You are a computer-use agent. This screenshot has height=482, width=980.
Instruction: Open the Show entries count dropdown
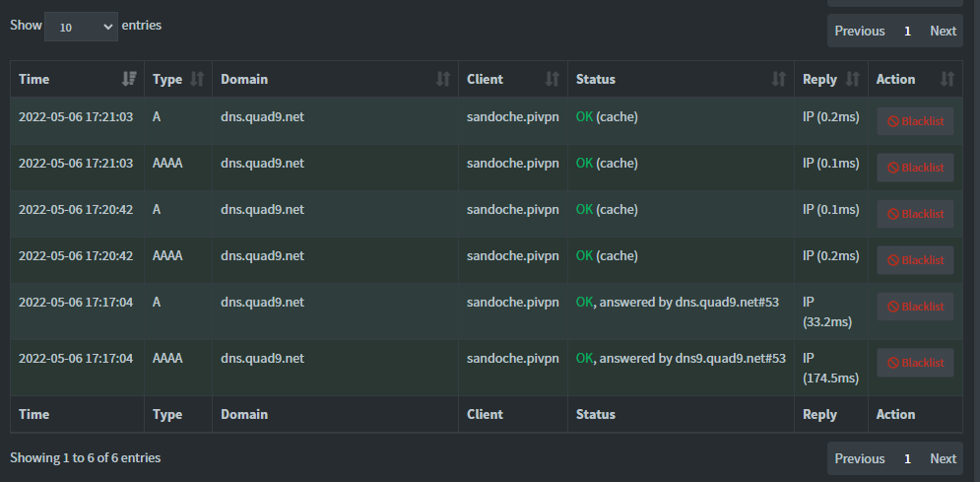click(x=81, y=27)
